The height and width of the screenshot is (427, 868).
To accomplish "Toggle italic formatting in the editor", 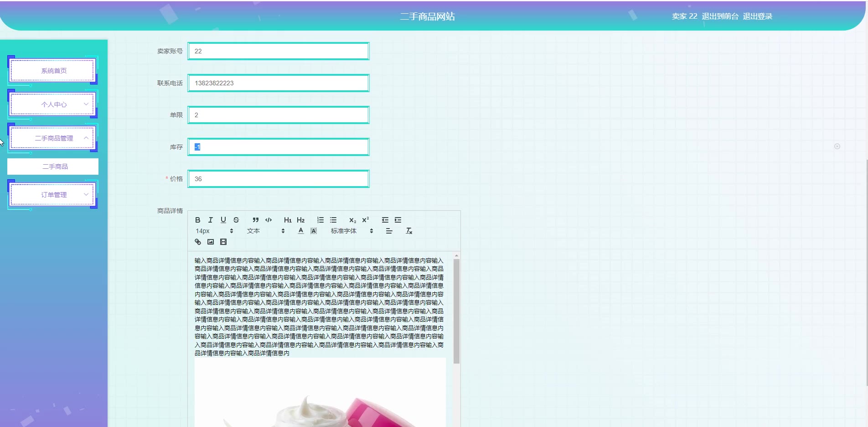I will click(x=211, y=220).
